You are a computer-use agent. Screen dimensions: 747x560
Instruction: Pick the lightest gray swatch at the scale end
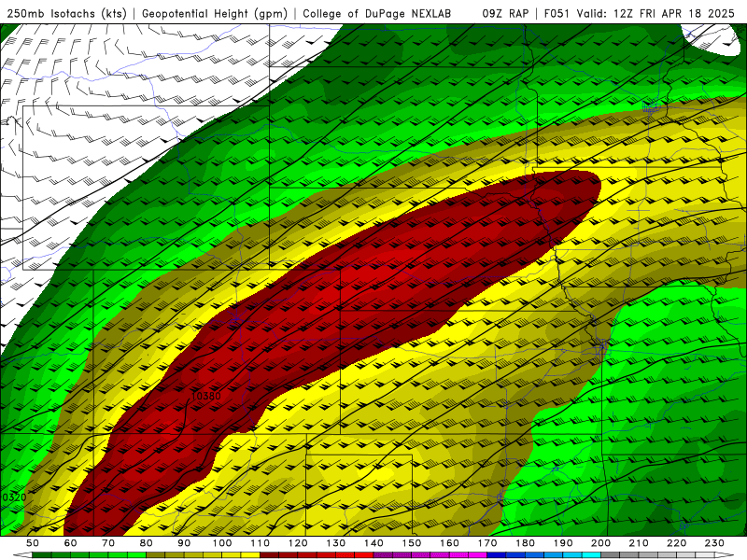pos(705,554)
